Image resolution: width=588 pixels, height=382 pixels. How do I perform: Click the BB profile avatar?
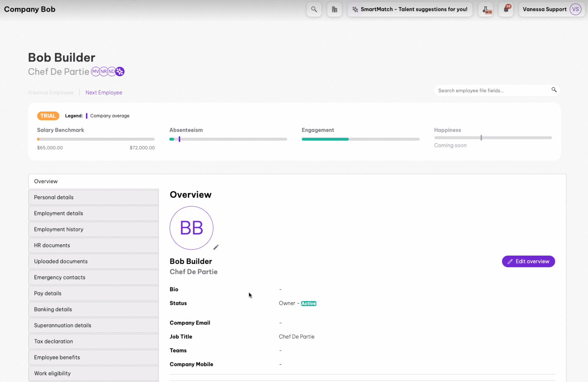click(191, 228)
